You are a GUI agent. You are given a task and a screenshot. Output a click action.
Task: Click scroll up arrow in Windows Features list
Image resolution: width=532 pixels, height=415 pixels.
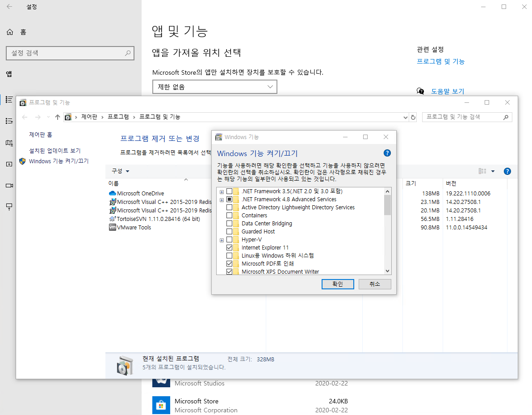(387, 191)
